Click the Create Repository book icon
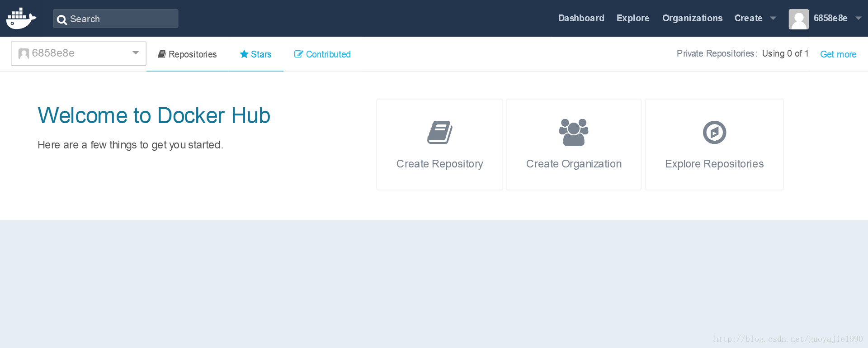 (440, 132)
